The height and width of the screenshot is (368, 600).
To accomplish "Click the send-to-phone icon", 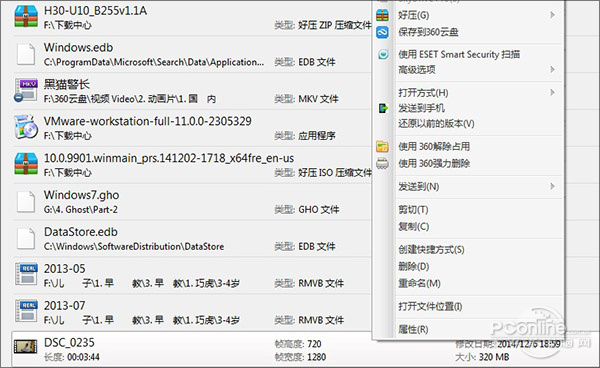I will [x=383, y=108].
